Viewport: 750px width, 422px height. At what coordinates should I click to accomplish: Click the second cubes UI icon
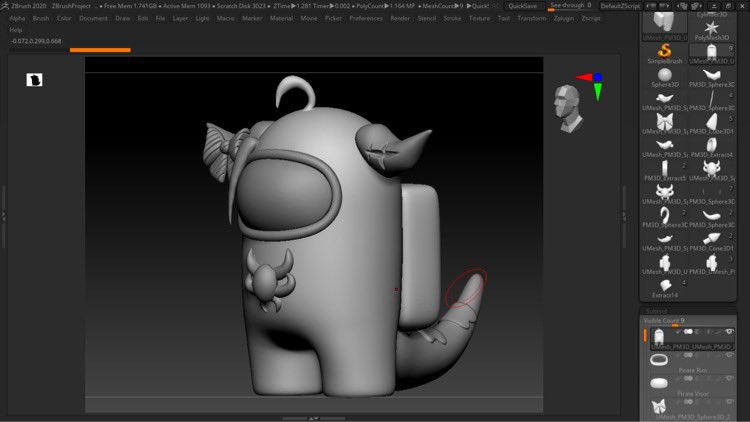click(x=696, y=6)
